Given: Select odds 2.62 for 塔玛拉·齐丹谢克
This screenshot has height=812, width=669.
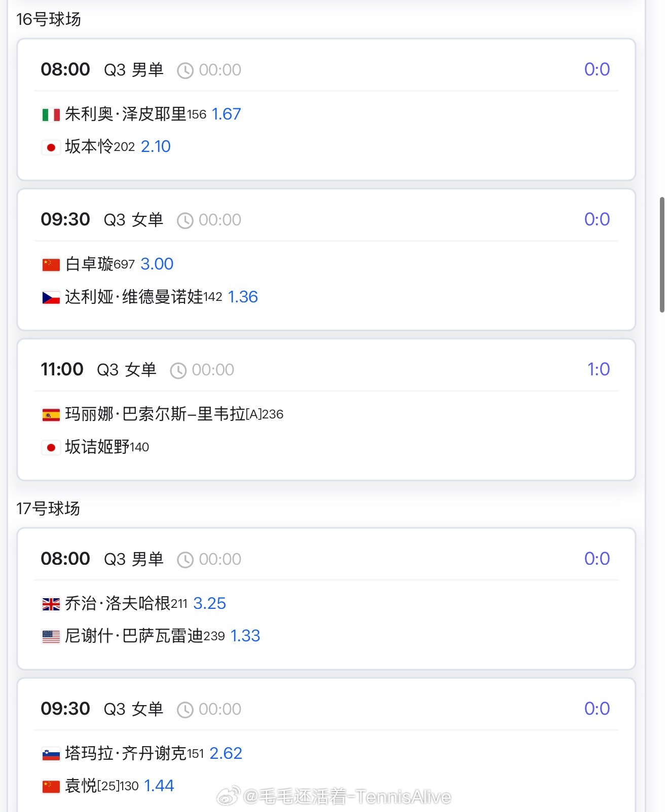Looking at the screenshot, I should [x=226, y=753].
